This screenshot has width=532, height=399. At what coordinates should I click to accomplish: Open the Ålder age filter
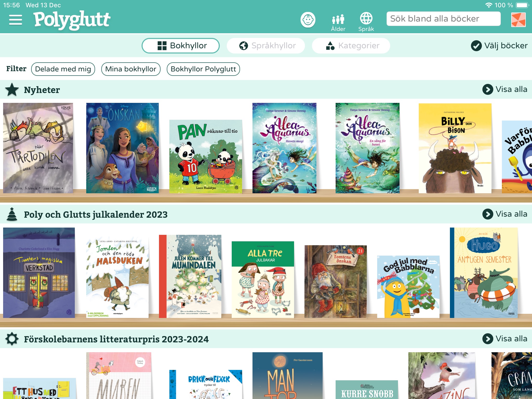[338, 23]
